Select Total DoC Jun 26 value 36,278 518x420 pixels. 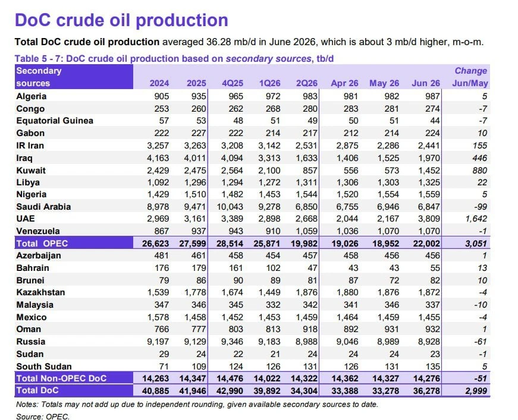426,391
